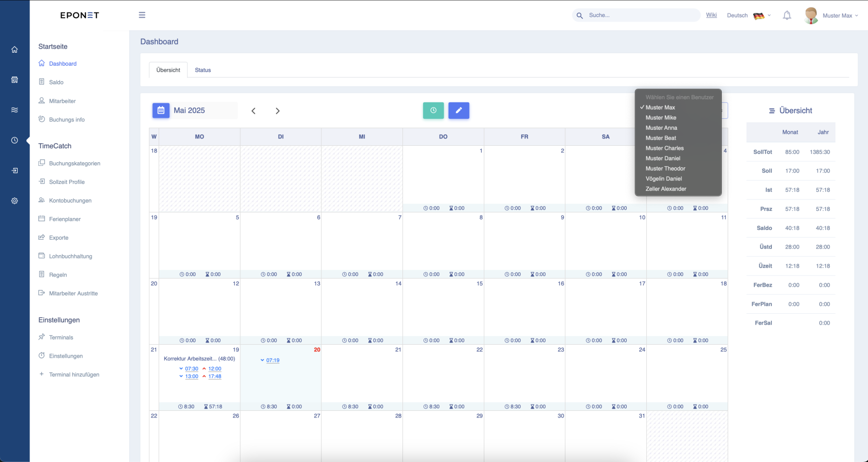The width and height of the screenshot is (868, 462).
Task: Click the 07:30 booking time
Action: point(192,369)
